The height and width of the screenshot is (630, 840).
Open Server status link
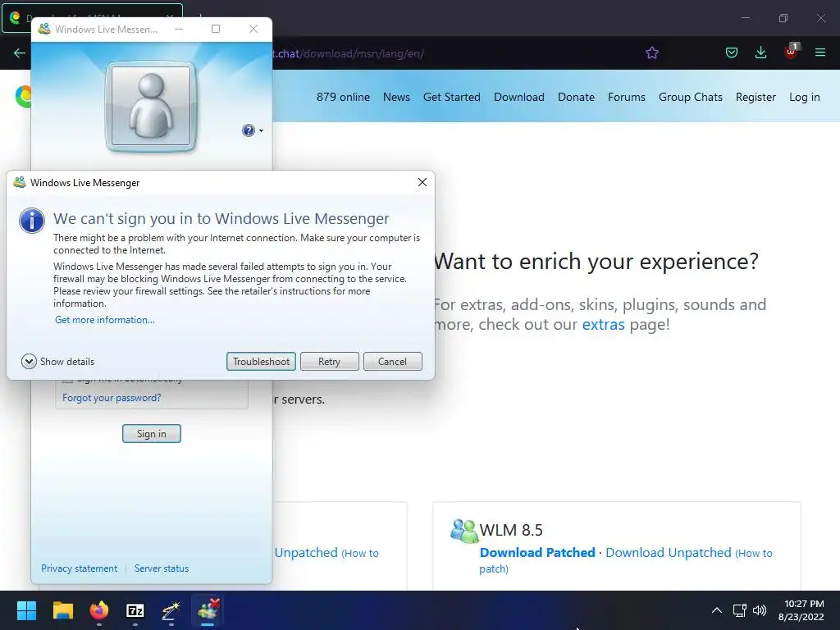162,568
